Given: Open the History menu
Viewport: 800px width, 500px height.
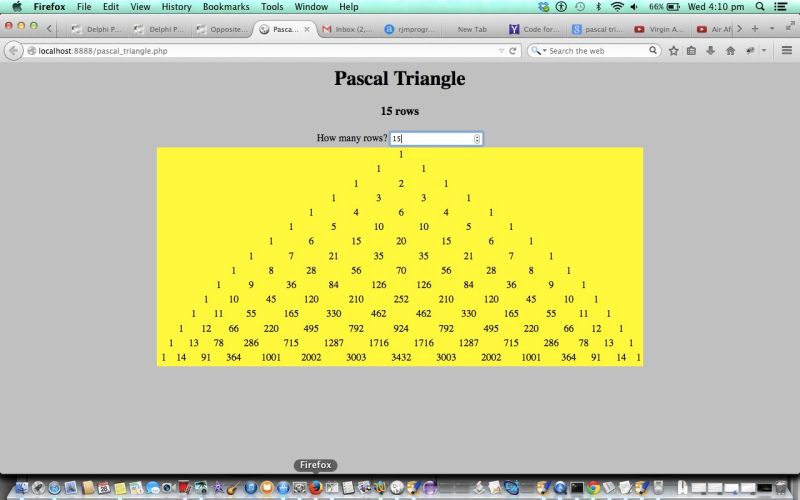Looking at the screenshot, I should (x=176, y=7).
